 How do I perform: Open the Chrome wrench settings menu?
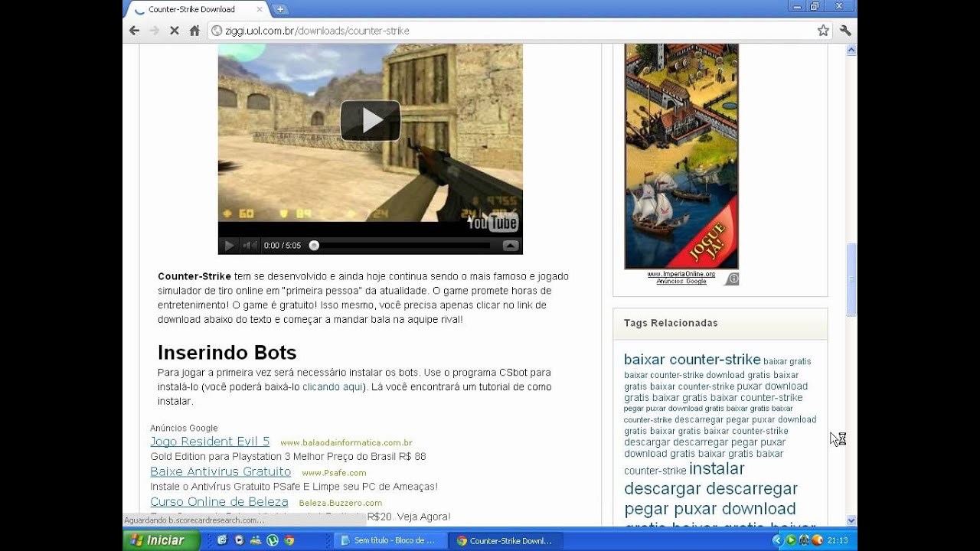[845, 31]
